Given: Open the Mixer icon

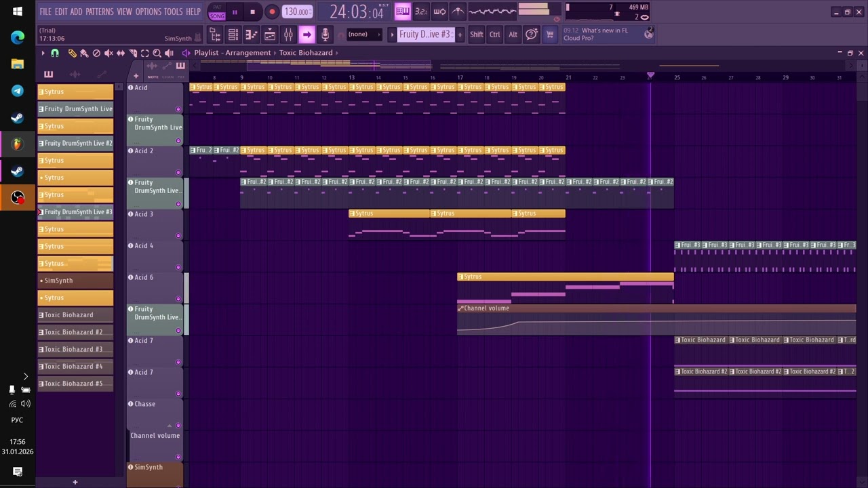Looking at the screenshot, I should click(x=288, y=35).
